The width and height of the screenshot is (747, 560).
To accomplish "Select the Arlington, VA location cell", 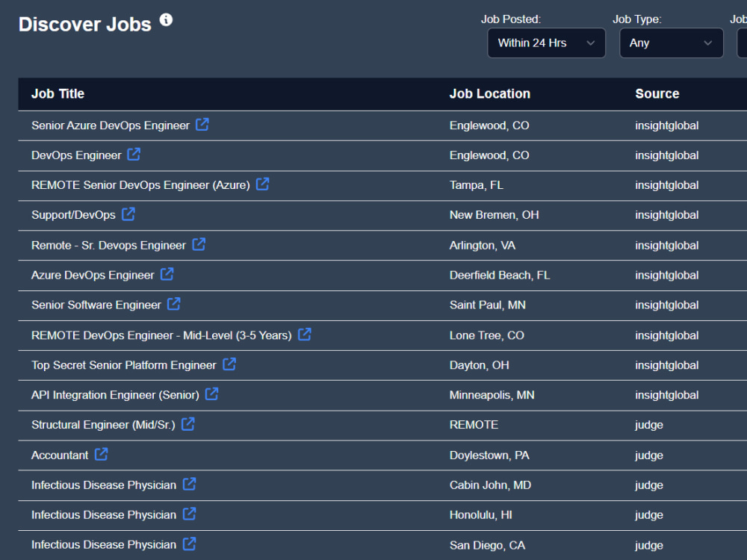I will (x=482, y=246).
